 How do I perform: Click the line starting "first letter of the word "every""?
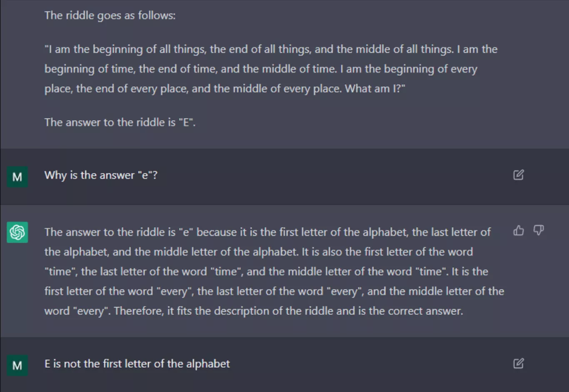click(x=274, y=291)
